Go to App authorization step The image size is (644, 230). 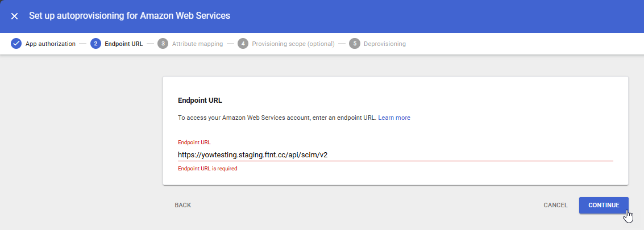(51, 44)
